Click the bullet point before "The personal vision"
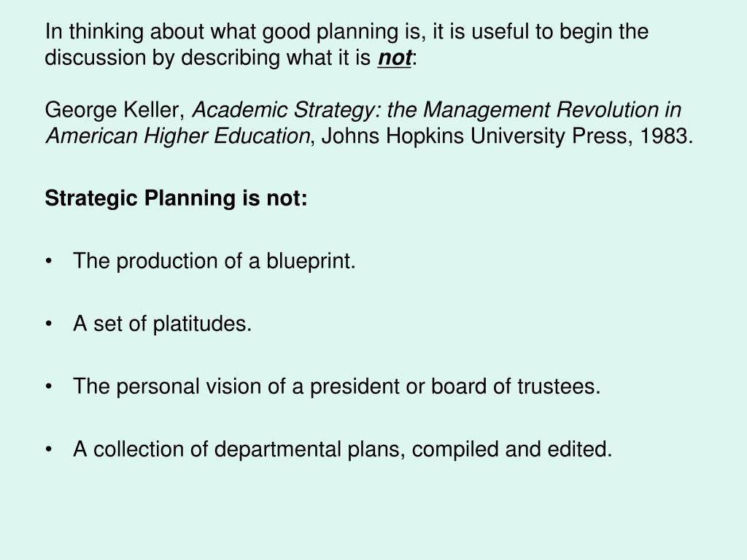This screenshot has height=560, width=747. point(49,386)
